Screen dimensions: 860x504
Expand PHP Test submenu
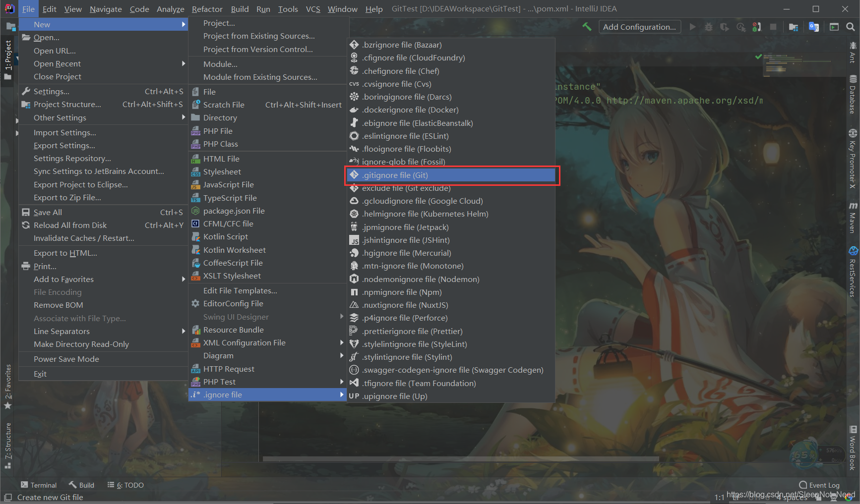[267, 382]
